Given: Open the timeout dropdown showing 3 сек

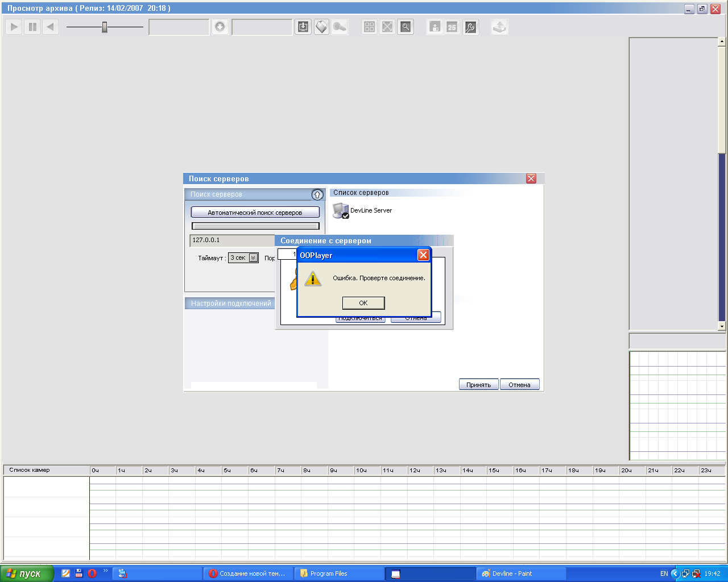Looking at the screenshot, I should [x=253, y=258].
